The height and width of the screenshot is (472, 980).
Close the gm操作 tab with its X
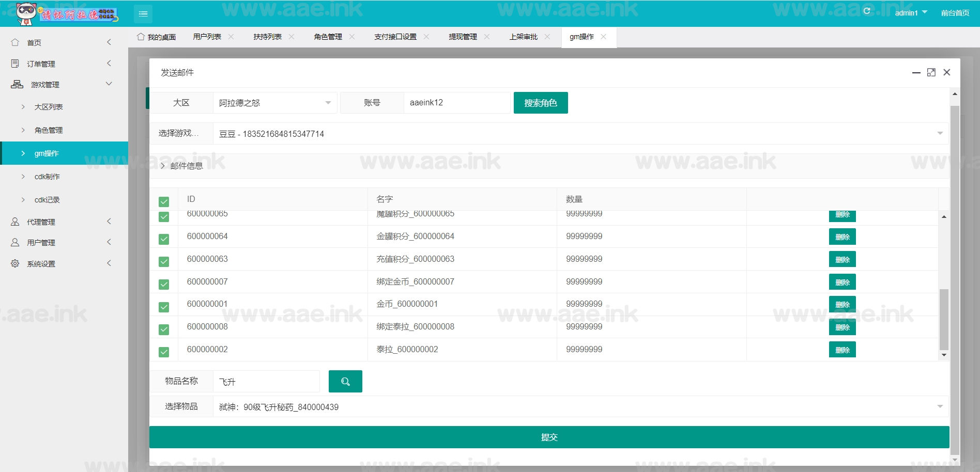604,37
